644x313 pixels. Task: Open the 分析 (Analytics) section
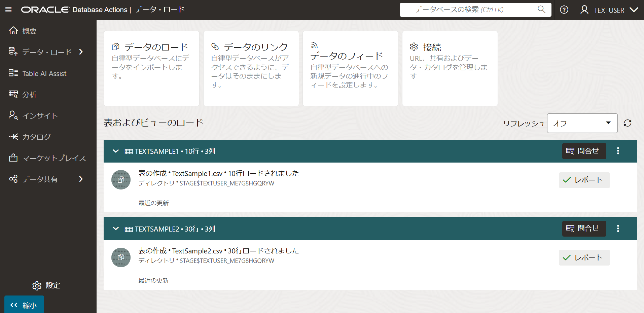point(29,94)
